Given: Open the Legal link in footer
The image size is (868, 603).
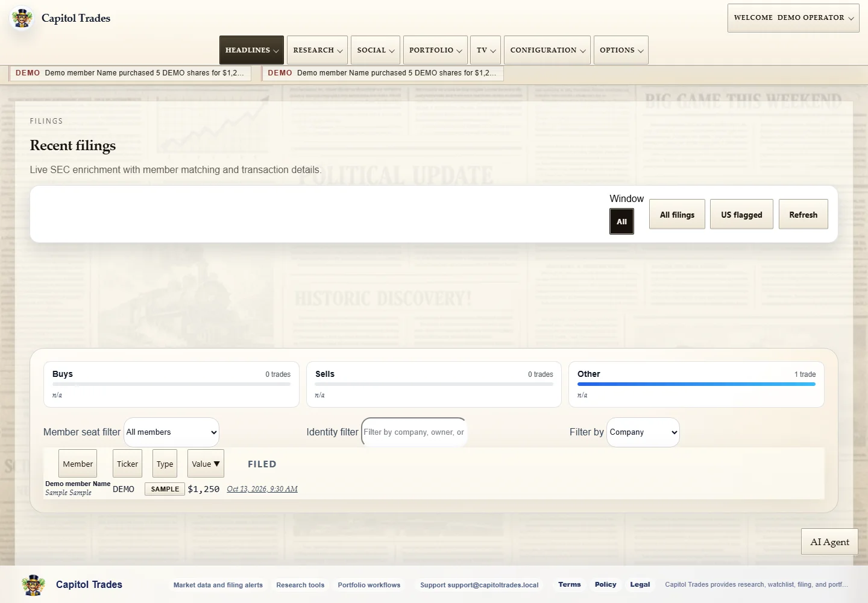Looking at the screenshot, I should tap(640, 584).
